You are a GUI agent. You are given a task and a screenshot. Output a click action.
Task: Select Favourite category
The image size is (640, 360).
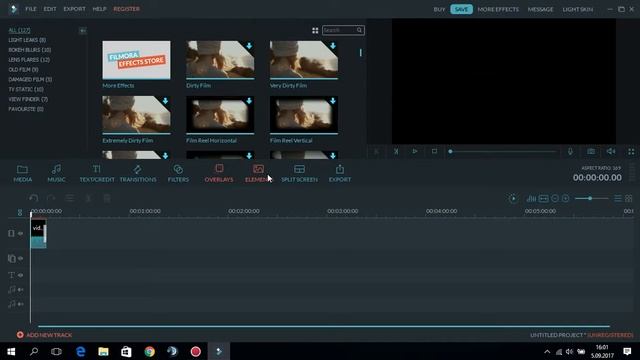click(x=26, y=109)
